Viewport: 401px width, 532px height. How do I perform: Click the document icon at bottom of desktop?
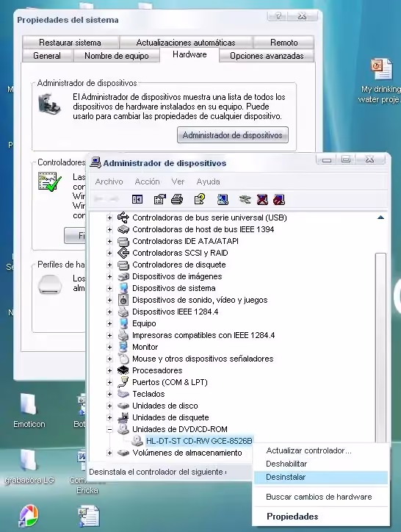click(x=89, y=517)
